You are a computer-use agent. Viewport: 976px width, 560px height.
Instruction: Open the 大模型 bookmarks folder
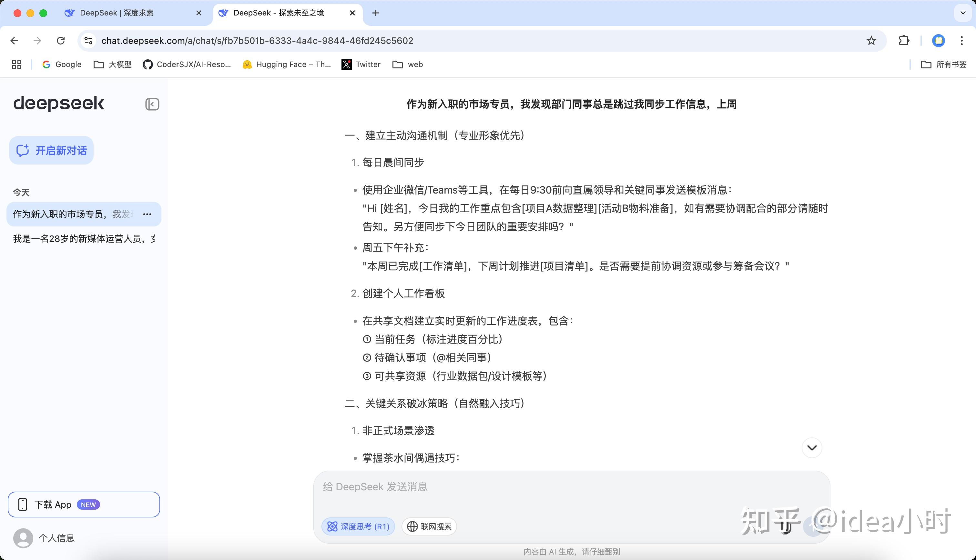tap(113, 65)
